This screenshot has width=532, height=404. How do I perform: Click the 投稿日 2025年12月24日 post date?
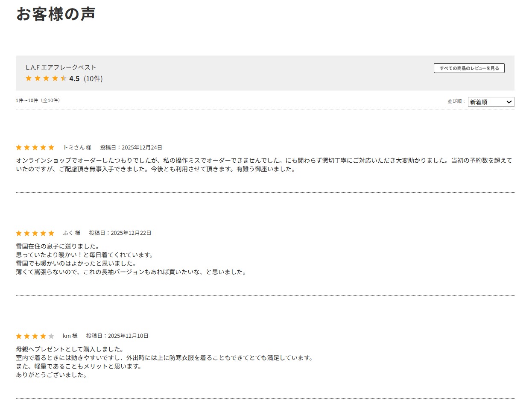(131, 147)
